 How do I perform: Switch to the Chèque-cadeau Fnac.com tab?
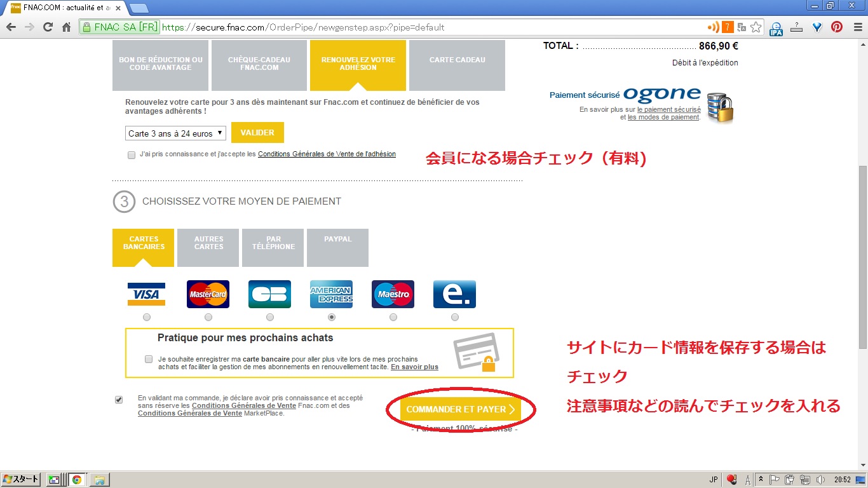coord(259,65)
